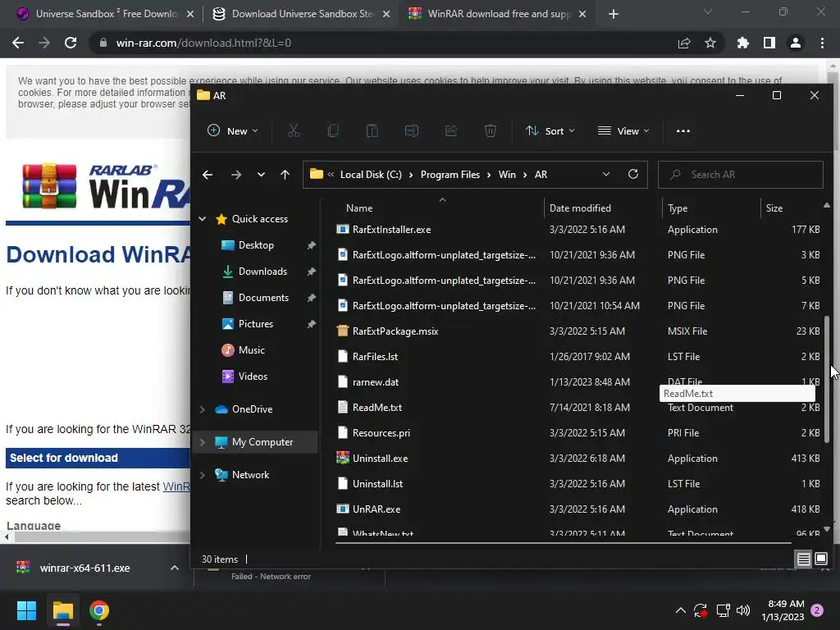Click vertical scrollbar of file list
Viewport: 840px width, 630px height.
click(827, 379)
